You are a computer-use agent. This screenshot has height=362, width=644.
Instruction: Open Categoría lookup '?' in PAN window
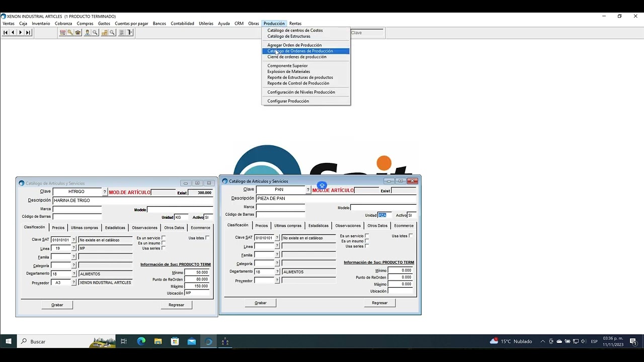(x=277, y=263)
